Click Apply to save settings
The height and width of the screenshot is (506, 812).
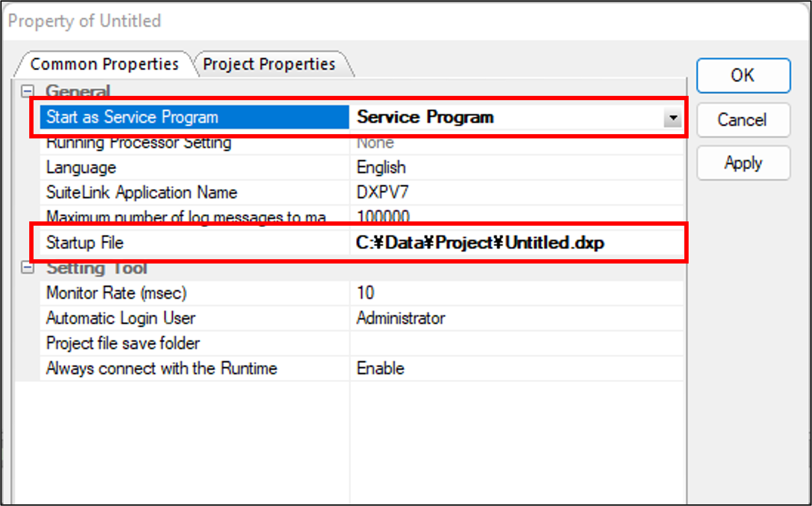(x=743, y=163)
